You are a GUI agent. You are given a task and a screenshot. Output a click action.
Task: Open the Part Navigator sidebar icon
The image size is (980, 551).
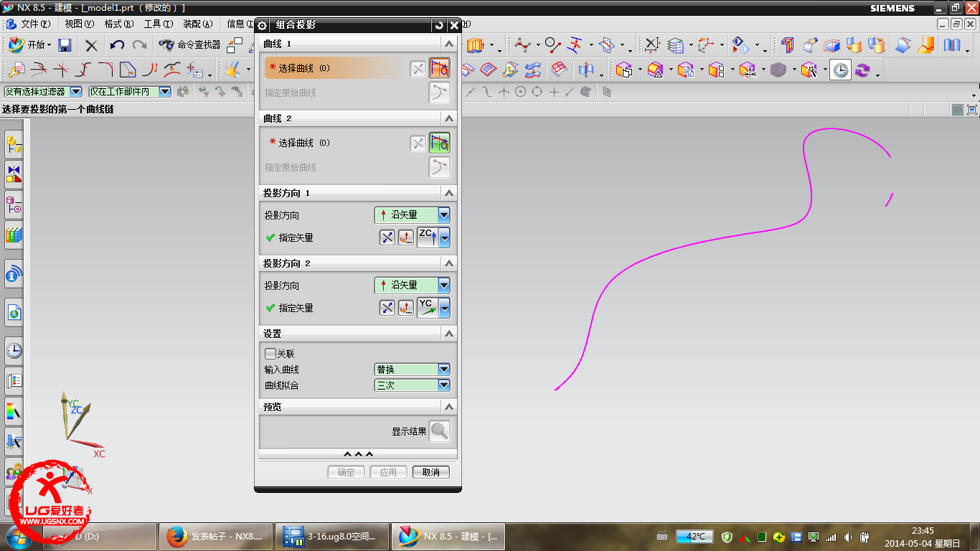pyautogui.click(x=14, y=204)
